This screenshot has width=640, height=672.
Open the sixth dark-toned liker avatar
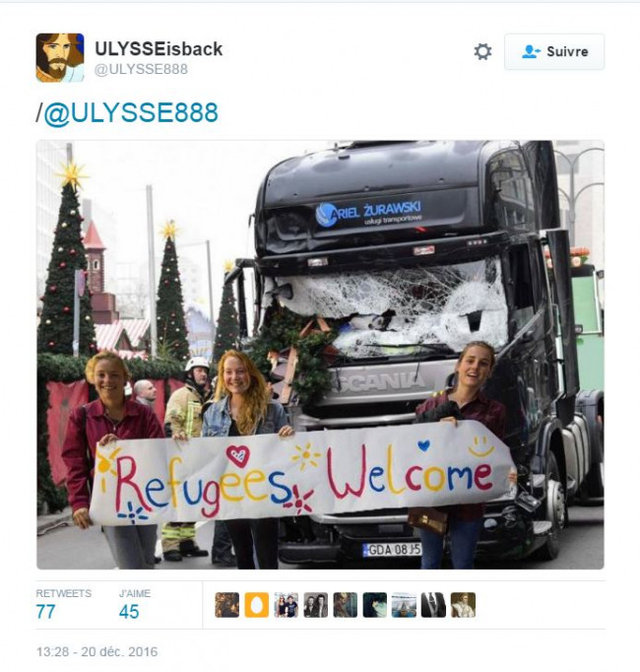pyautogui.click(x=375, y=605)
